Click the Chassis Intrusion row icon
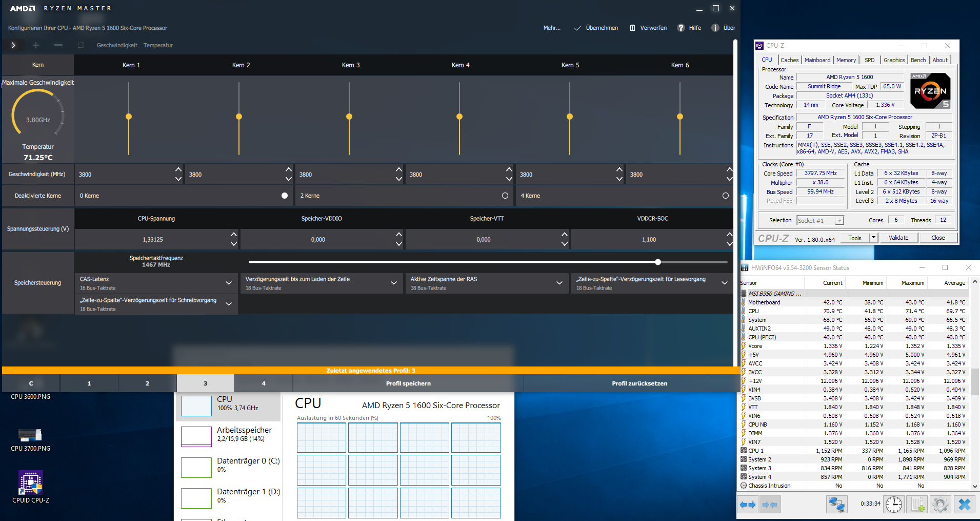The height and width of the screenshot is (521, 980). tap(744, 486)
